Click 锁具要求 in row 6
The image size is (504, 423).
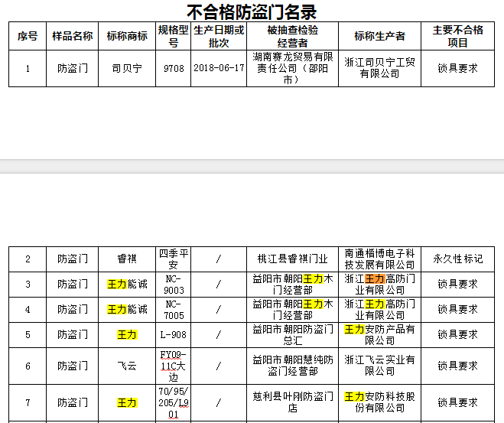457,366
